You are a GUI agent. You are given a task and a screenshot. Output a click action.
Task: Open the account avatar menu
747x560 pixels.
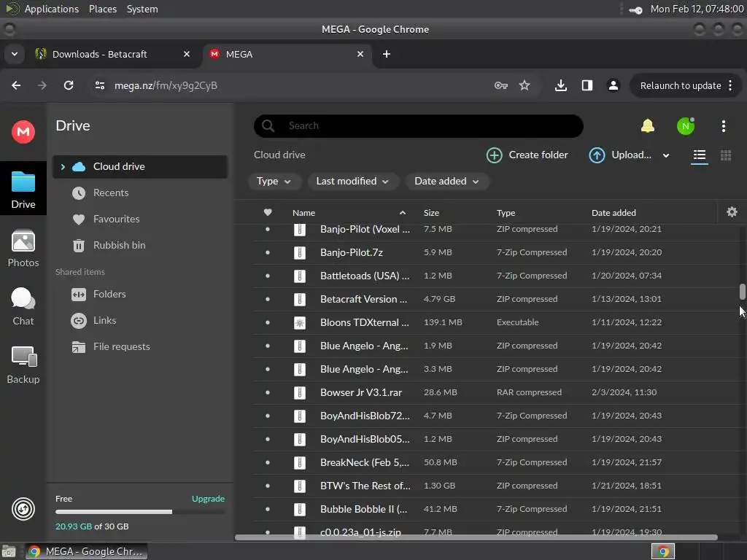686,126
